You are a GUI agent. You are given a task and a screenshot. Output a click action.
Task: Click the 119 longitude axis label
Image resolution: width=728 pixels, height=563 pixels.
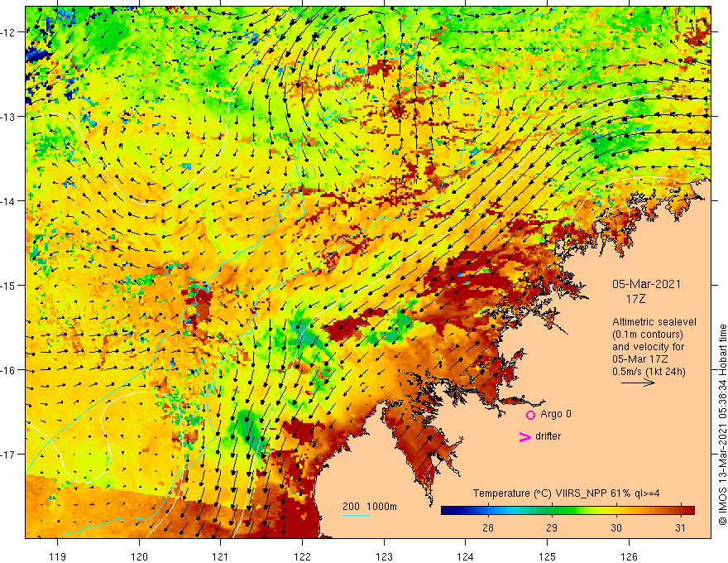[58, 556]
